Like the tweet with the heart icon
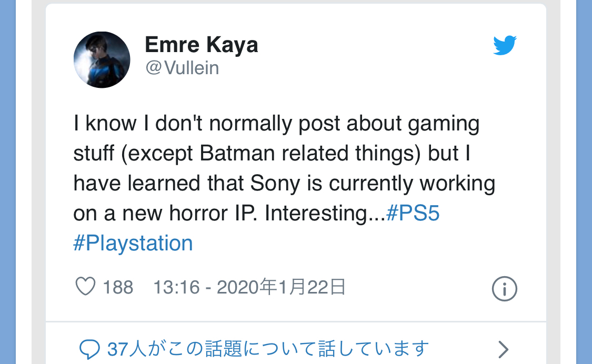 (x=85, y=287)
